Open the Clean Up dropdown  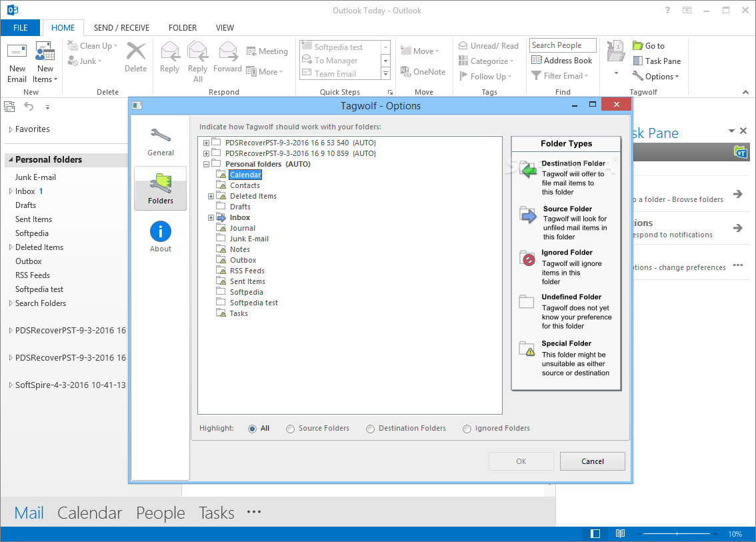(x=93, y=46)
